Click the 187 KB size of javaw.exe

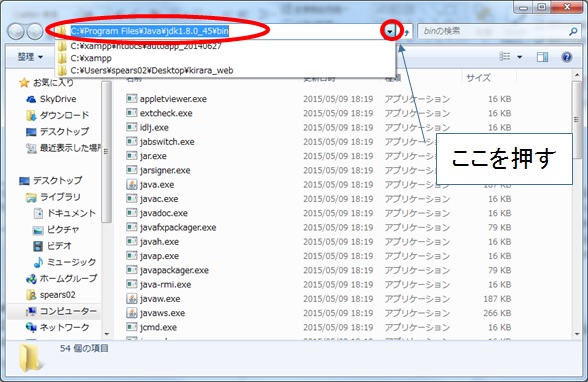(497, 299)
